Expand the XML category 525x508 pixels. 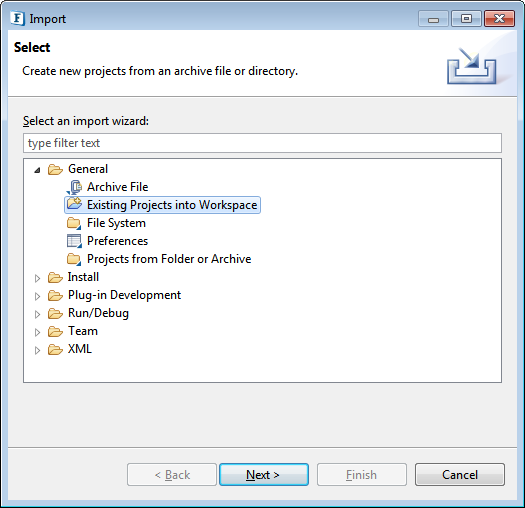pyautogui.click(x=38, y=350)
